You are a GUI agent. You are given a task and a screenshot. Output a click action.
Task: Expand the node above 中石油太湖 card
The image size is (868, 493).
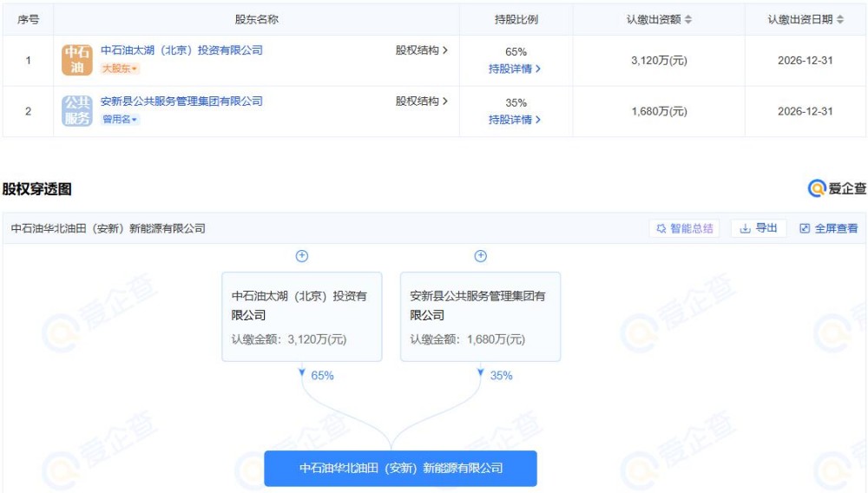[302, 256]
